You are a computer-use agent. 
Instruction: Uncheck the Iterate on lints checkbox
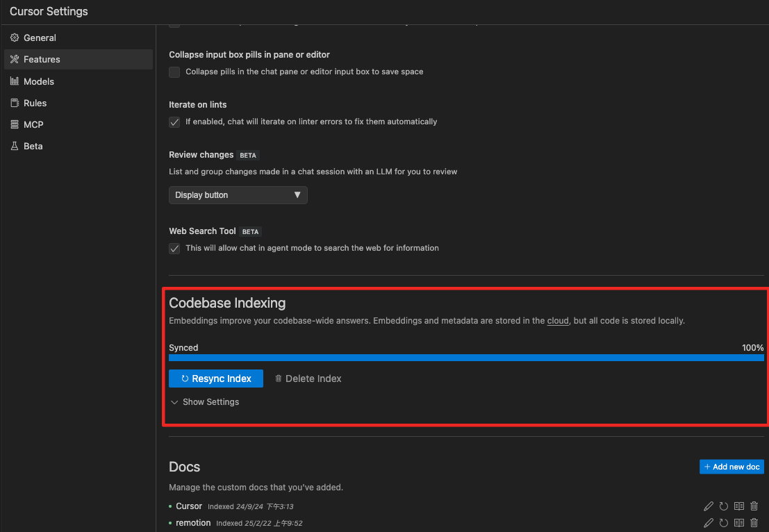(x=174, y=122)
